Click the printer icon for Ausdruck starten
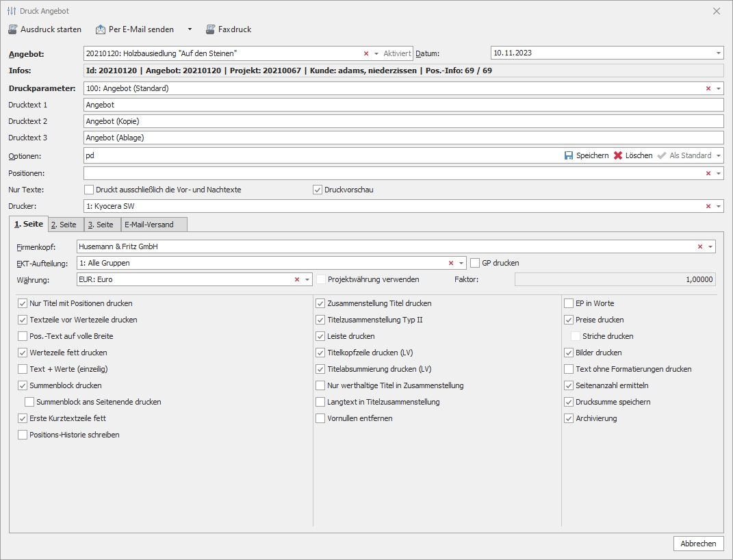The width and height of the screenshot is (733, 560). coord(12,29)
